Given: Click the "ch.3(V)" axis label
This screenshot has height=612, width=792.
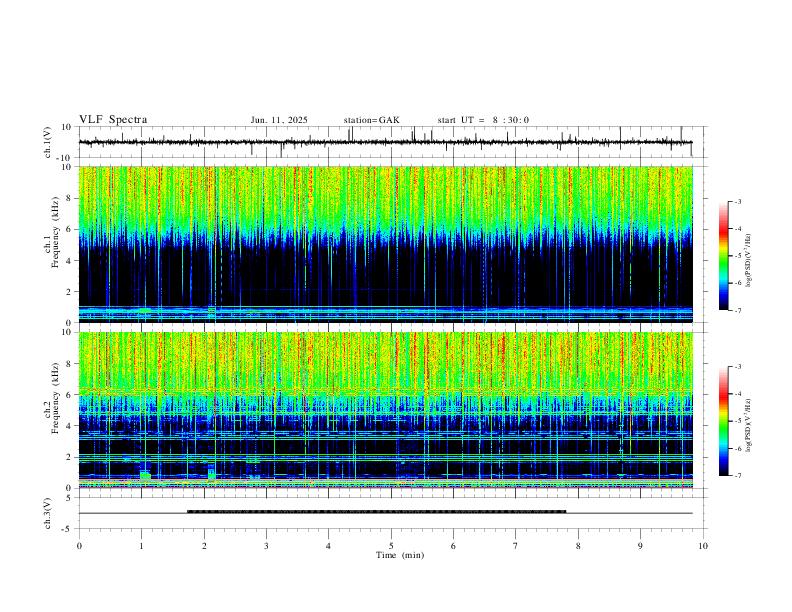Looking at the screenshot, I should [x=48, y=513].
